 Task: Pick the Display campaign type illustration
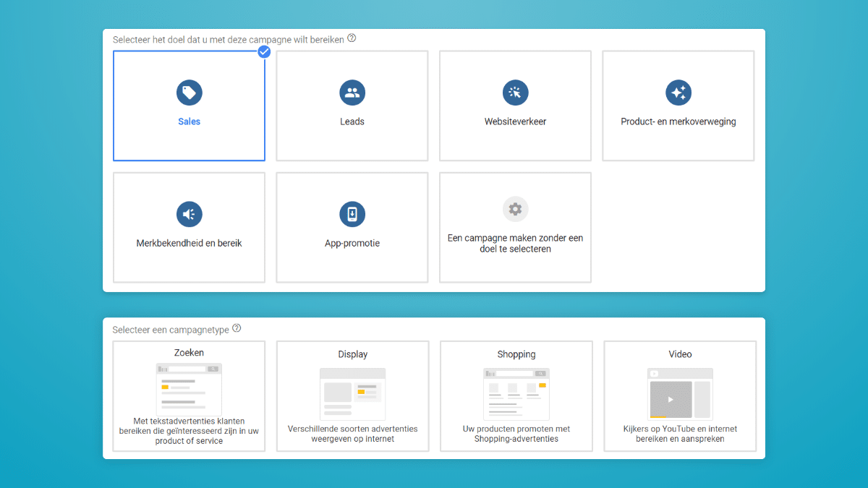coord(352,394)
